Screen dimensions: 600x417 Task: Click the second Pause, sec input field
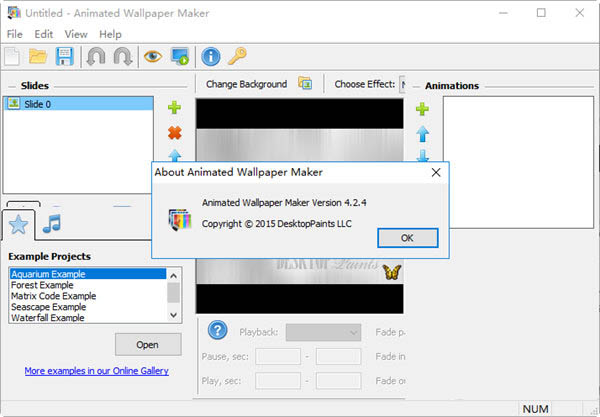(x=338, y=356)
